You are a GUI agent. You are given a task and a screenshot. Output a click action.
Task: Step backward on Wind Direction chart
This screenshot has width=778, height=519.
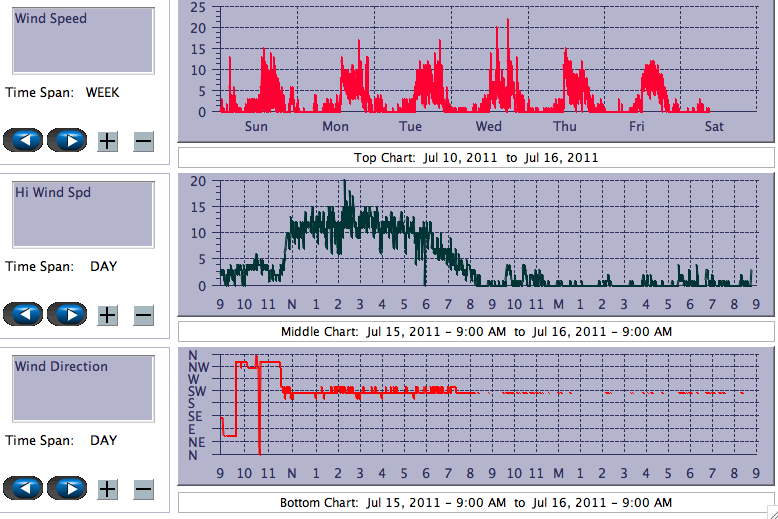24,488
